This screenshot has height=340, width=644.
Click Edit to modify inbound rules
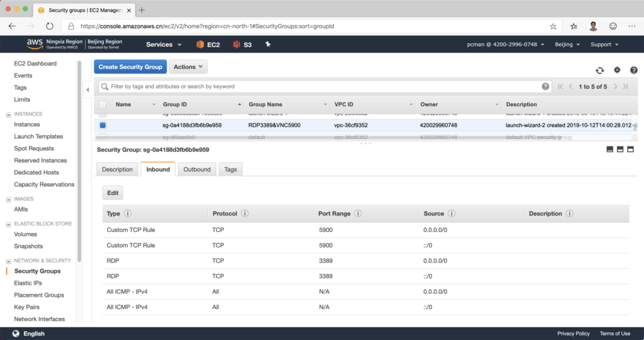(113, 193)
